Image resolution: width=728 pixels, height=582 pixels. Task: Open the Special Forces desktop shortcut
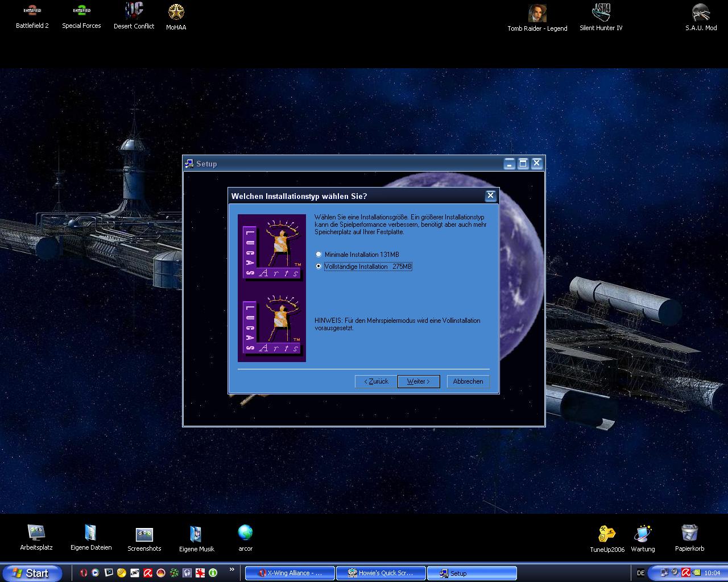81,16
